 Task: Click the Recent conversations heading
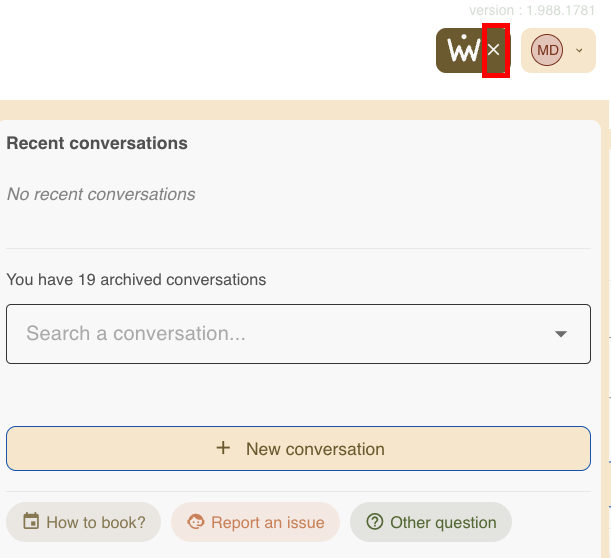(97, 143)
